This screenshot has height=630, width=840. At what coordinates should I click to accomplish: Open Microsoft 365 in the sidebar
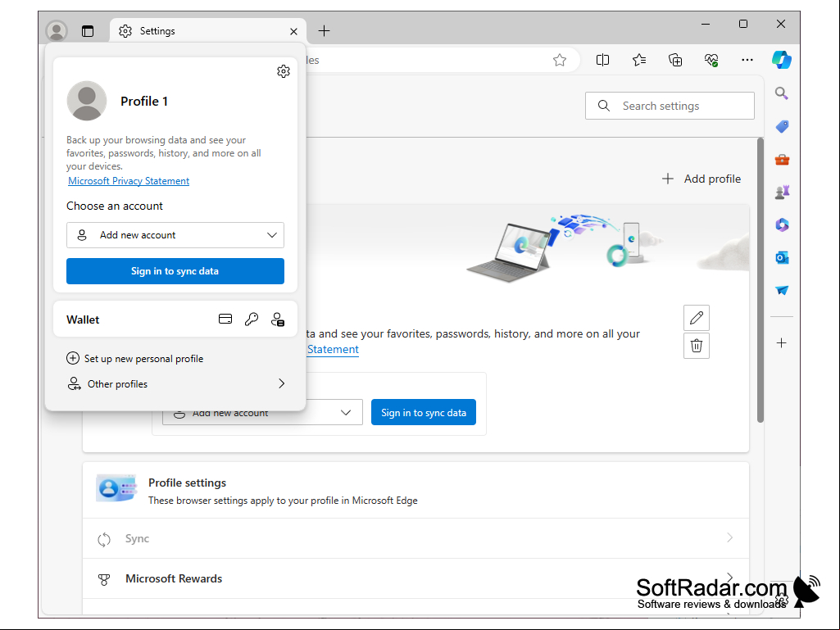(782, 225)
